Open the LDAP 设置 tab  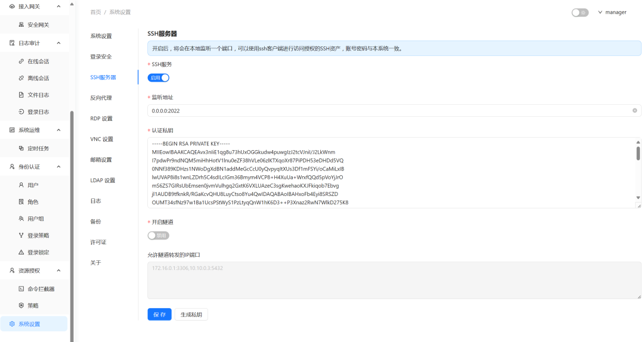point(103,181)
